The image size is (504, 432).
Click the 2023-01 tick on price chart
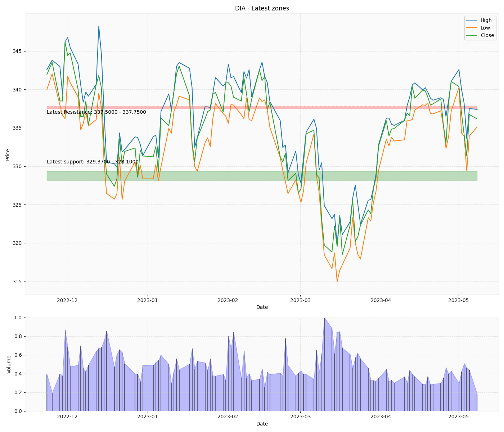[148, 300]
